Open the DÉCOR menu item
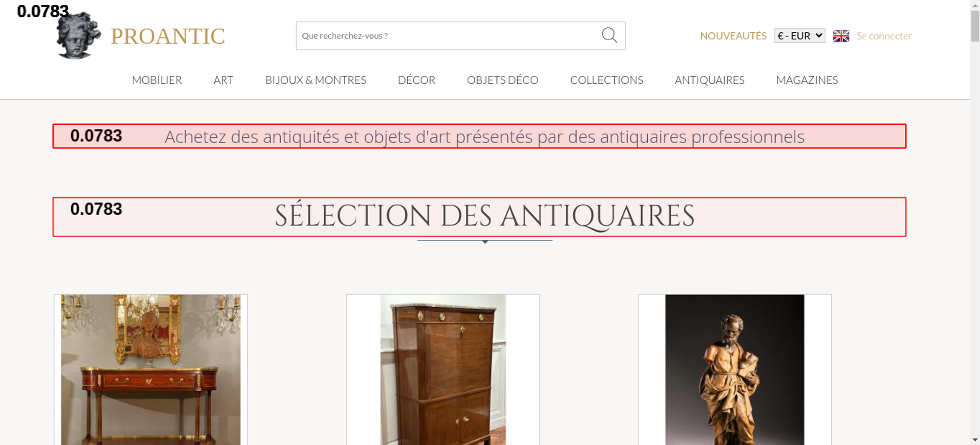This screenshot has height=445, width=980. (416, 80)
